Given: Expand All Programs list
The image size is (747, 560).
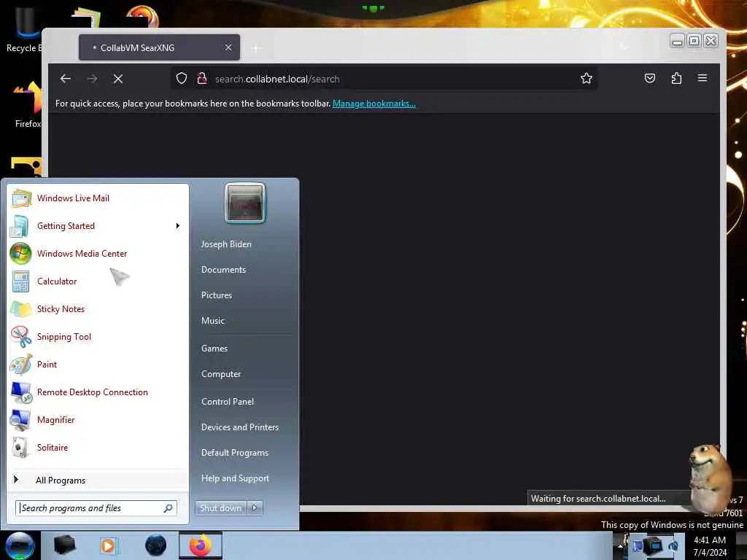Looking at the screenshot, I should tap(98, 480).
